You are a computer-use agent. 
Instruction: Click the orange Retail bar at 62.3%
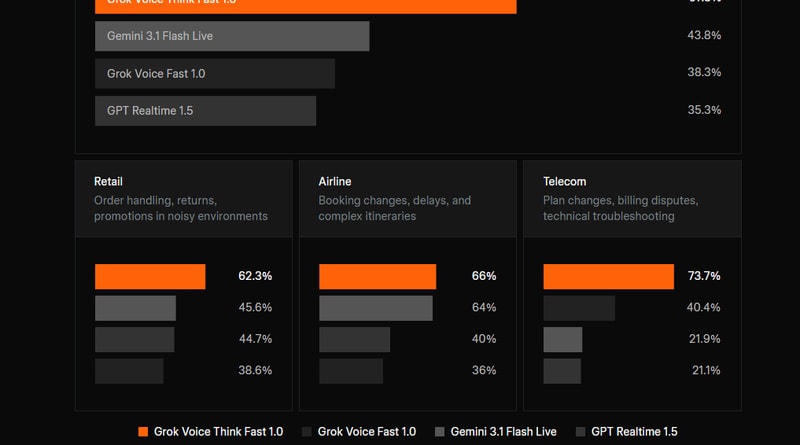(150, 276)
